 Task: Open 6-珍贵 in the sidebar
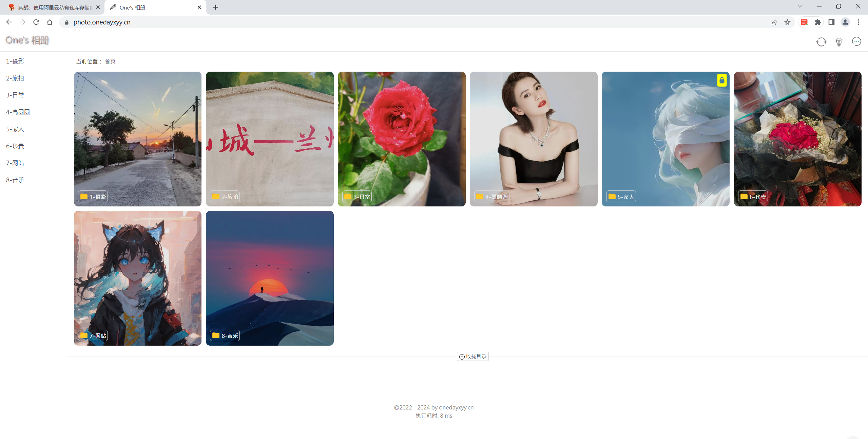pos(15,146)
